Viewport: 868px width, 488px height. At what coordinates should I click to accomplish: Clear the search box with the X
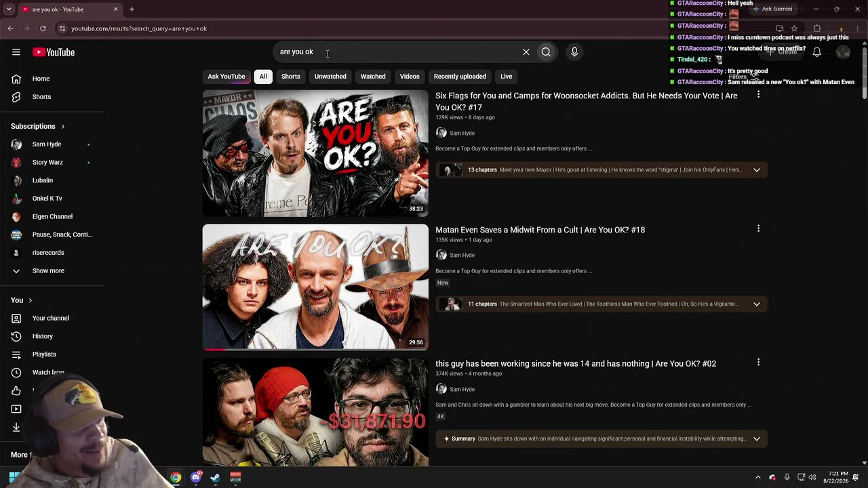click(x=526, y=52)
